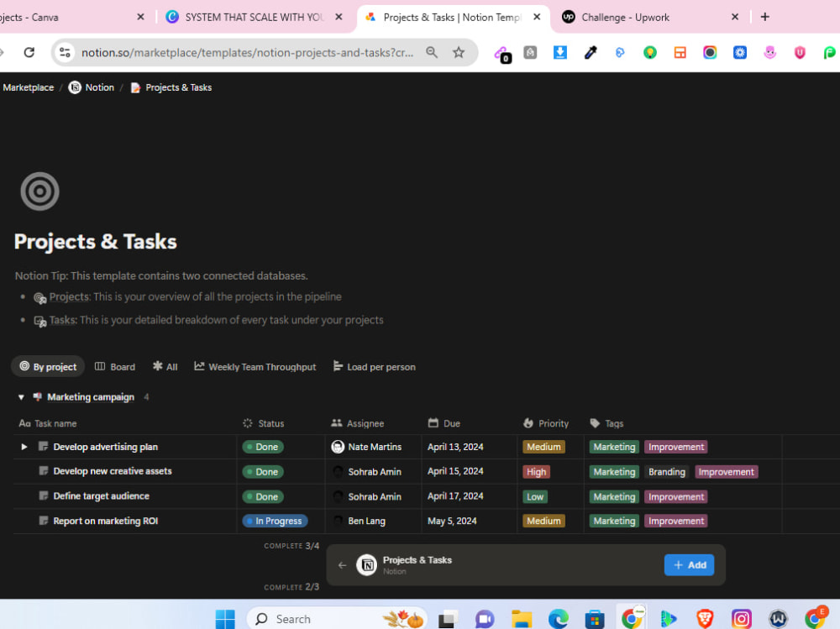Switch to By project view

pos(48,366)
